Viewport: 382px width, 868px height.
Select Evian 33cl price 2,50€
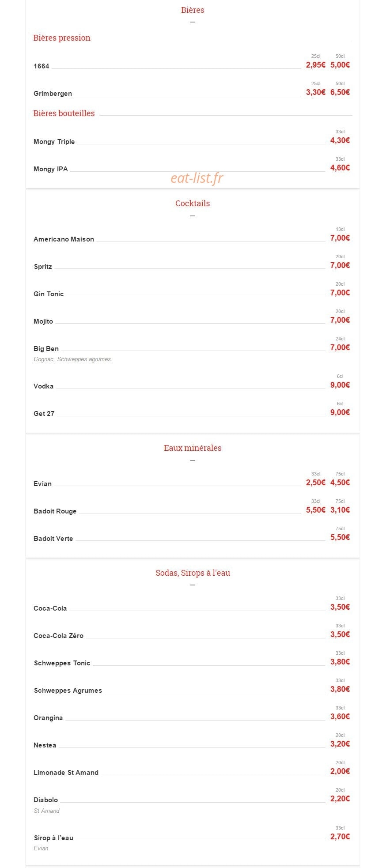pyautogui.click(x=316, y=483)
